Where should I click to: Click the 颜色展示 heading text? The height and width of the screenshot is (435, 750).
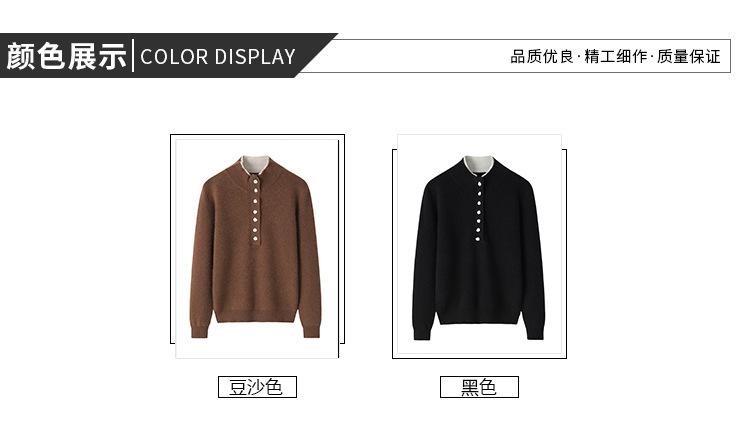click(66, 56)
